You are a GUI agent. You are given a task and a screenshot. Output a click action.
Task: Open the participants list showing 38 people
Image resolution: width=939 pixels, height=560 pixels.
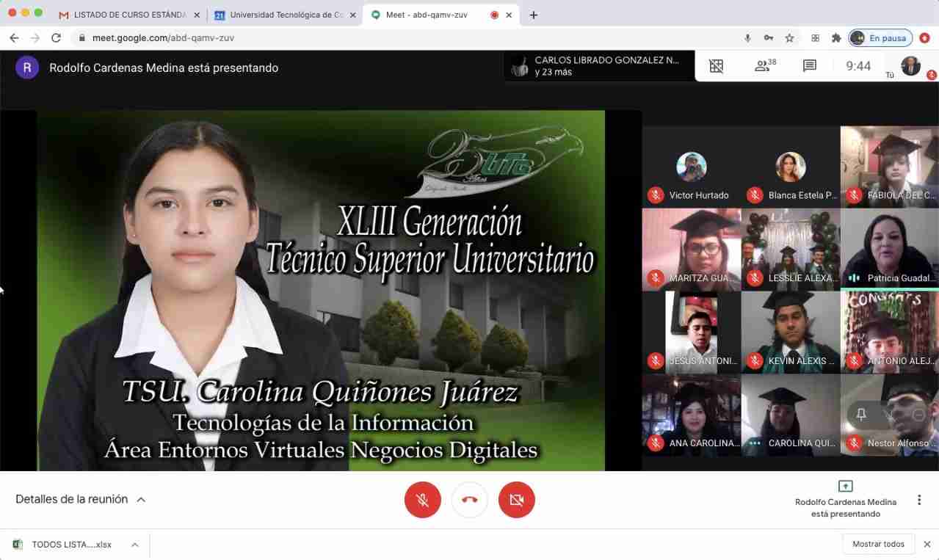tap(764, 66)
